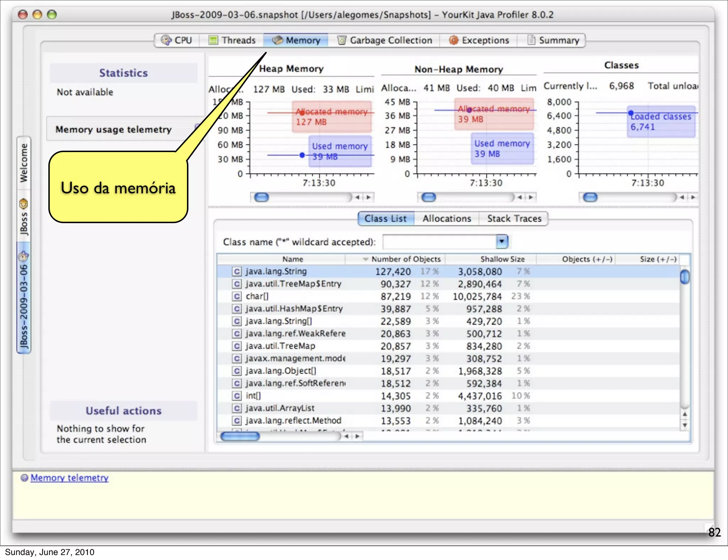Switch to the Allocations tab
The width and height of the screenshot is (728, 560).
pyautogui.click(x=446, y=219)
